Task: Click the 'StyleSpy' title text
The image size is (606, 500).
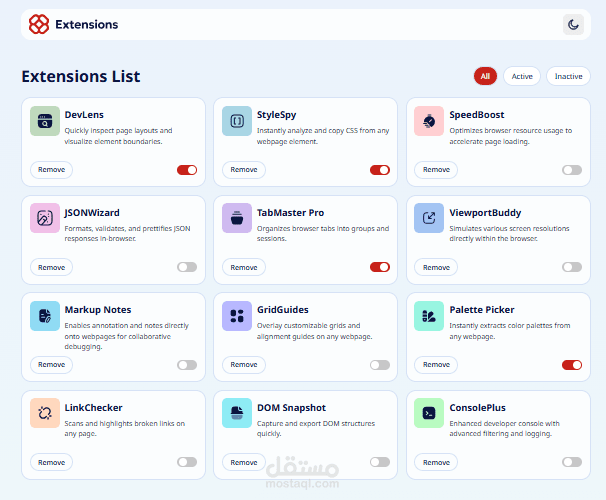Action: [276, 115]
